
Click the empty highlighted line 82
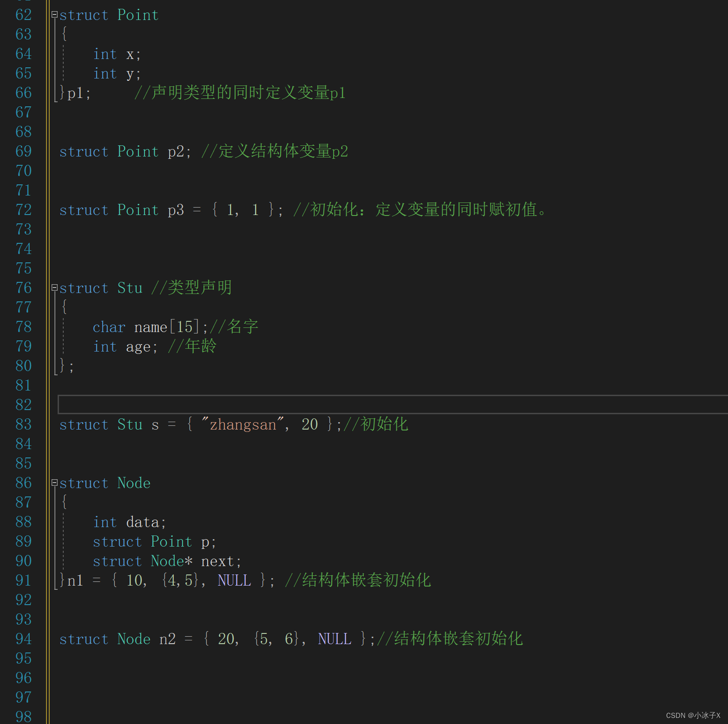click(393, 404)
